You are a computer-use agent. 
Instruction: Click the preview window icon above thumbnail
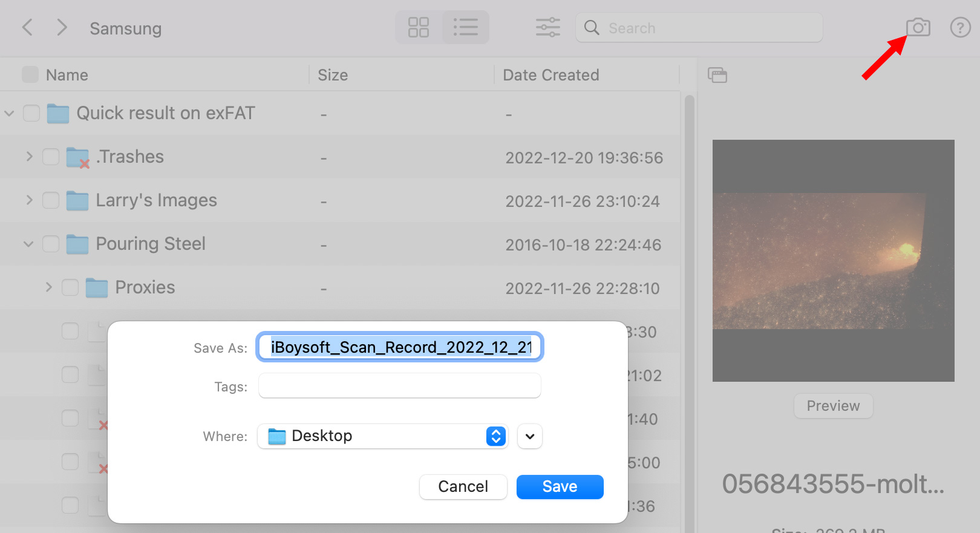717,75
